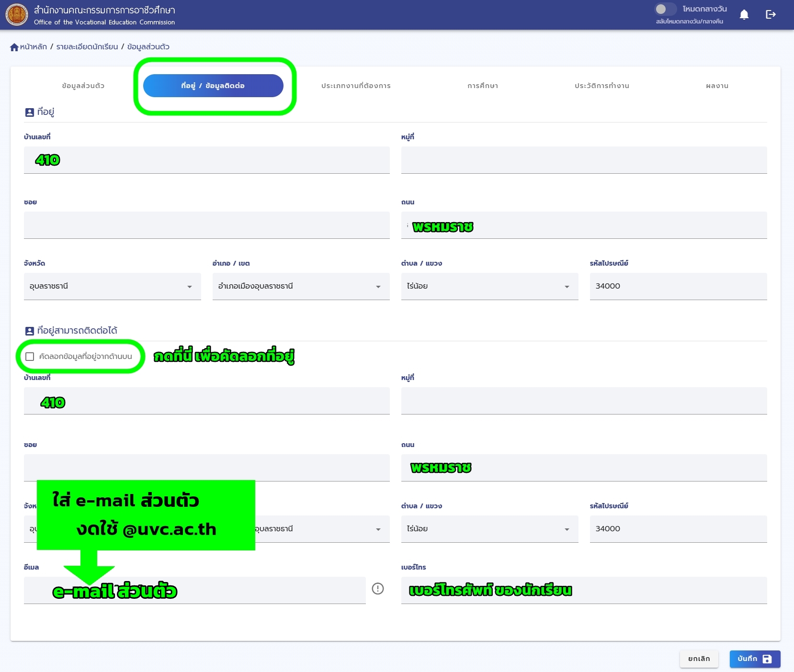Click the เบอร์โทร phone input field
Image resolution: width=794 pixels, height=672 pixels.
pyautogui.click(x=584, y=590)
